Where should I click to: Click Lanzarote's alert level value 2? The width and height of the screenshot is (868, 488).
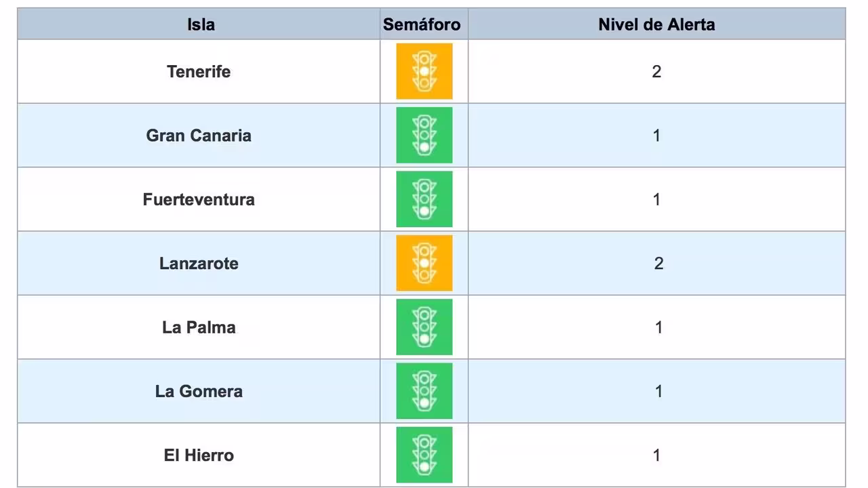(x=658, y=263)
